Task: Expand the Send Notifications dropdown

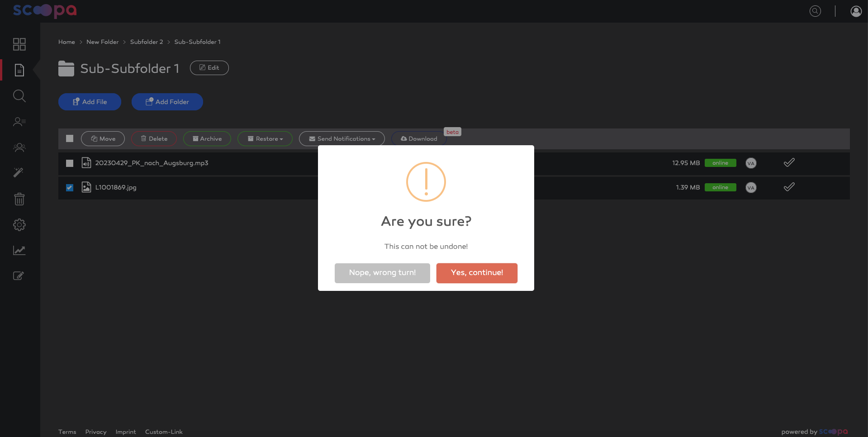Action: (x=342, y=139)
